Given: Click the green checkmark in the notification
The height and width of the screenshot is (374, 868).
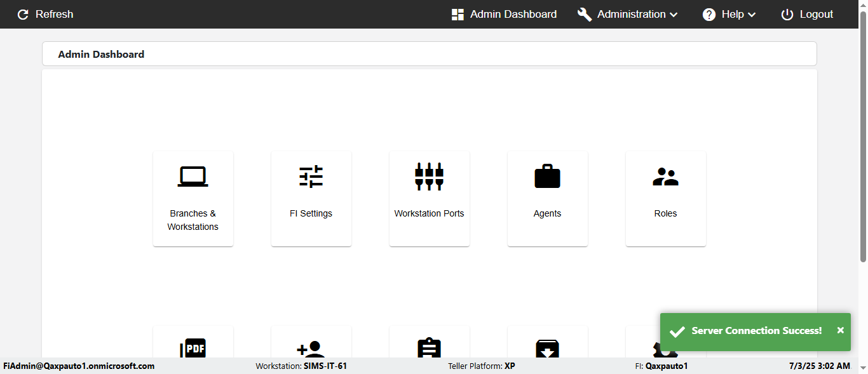Looking at the screenshot, I should [677, 331].
